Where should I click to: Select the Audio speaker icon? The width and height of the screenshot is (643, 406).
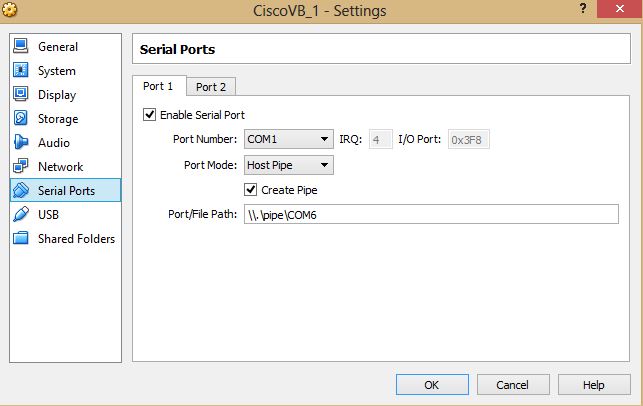(20, 143)
